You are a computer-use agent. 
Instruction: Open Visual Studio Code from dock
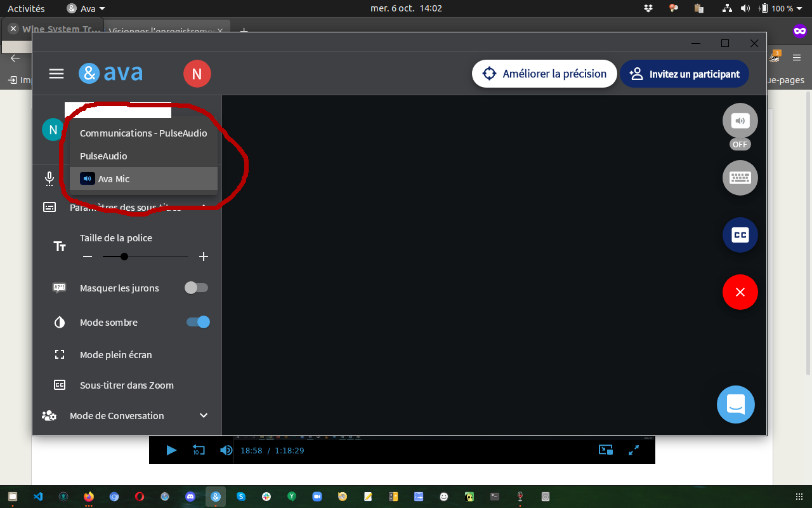click(x=38, y=496)
